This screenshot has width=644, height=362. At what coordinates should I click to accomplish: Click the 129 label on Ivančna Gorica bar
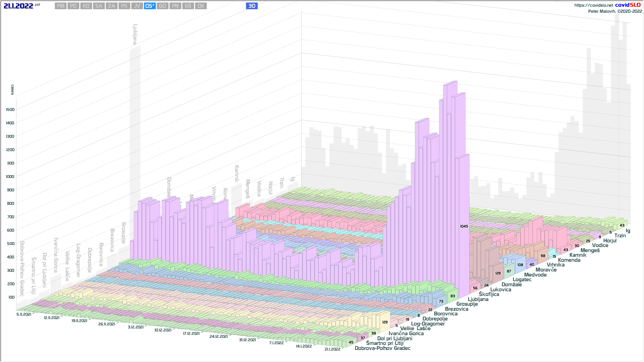[385, 322]
